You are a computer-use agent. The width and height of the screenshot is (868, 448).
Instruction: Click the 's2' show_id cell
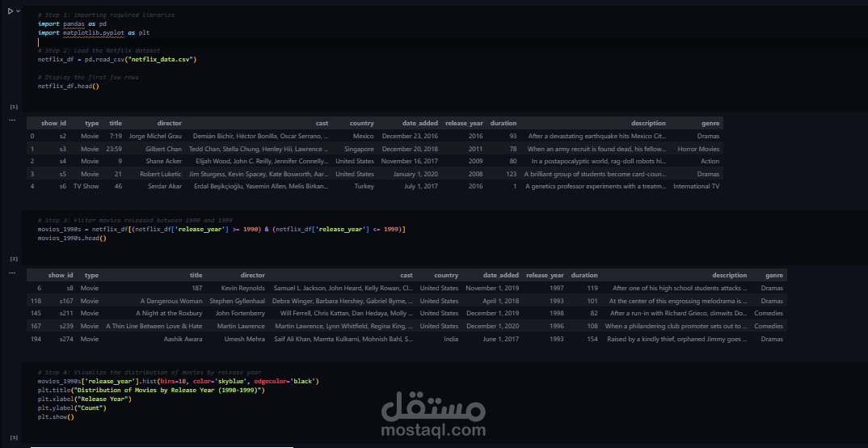tap(62, 136)
